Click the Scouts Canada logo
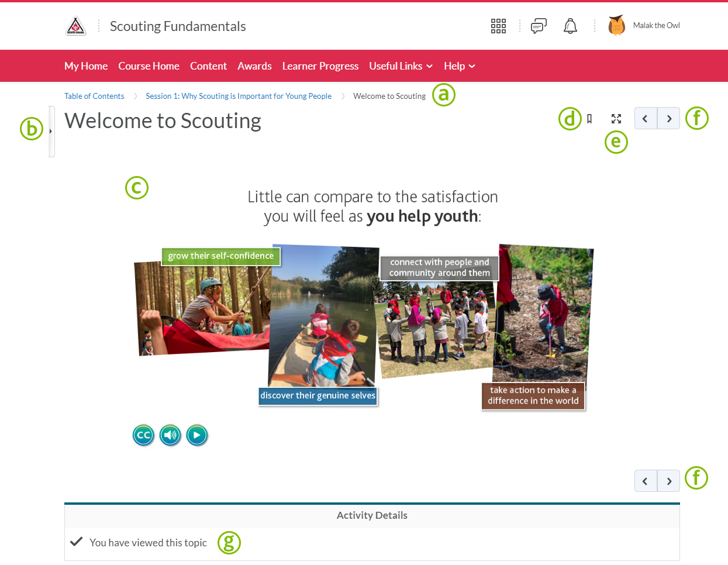Screen dimensions: 728x565 75,26
